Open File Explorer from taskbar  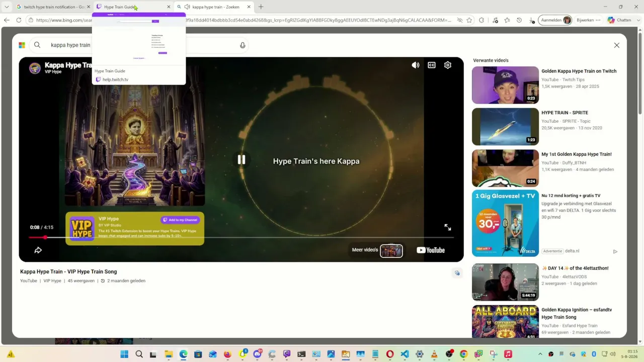pyautogui.click(x=169, y=354)
